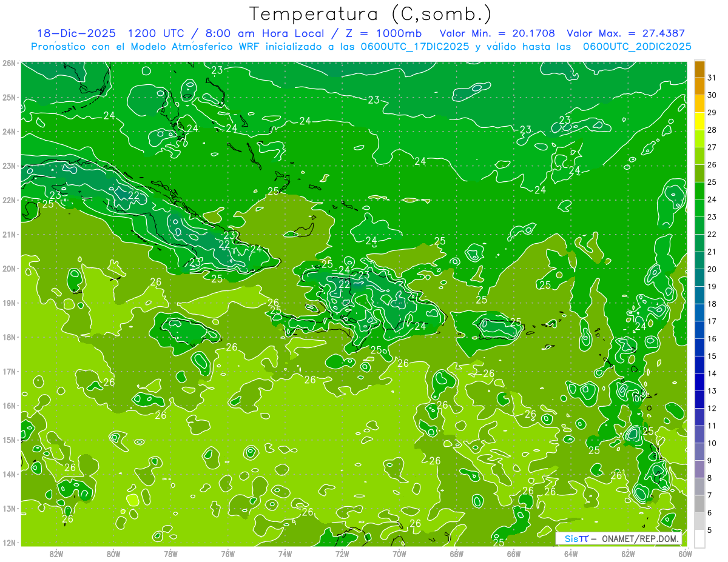Click the "SisPI - ONAMET/REP.DOM." credit box
Screen dimensions: 728x562
pyautogui.click(x=619, y=538)
